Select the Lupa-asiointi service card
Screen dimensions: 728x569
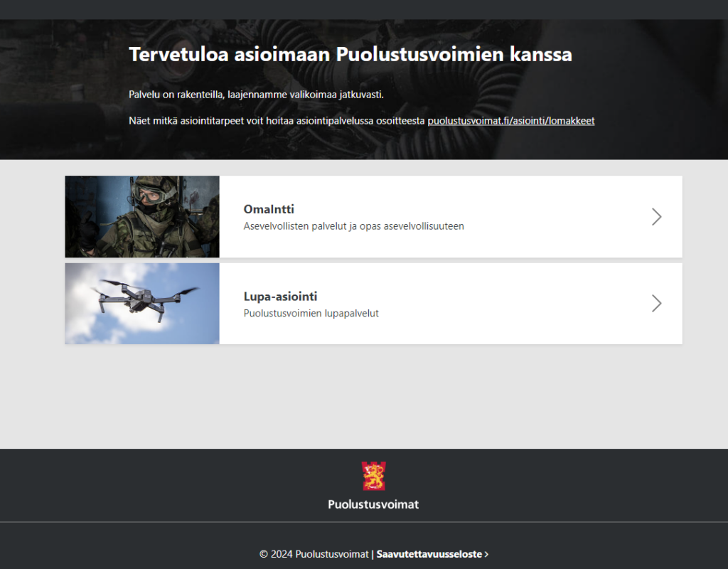coord(427,303)
